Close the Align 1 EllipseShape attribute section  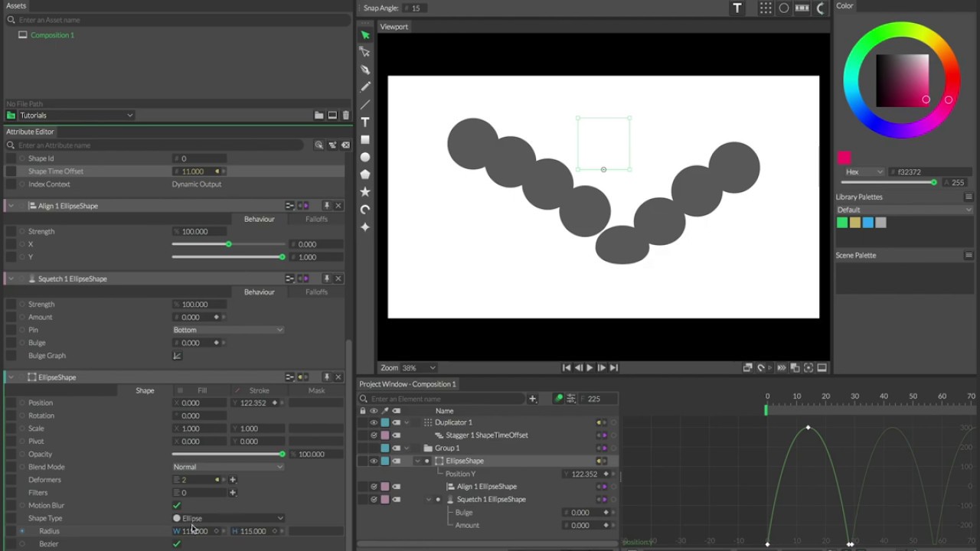click(x=339, y=206)
